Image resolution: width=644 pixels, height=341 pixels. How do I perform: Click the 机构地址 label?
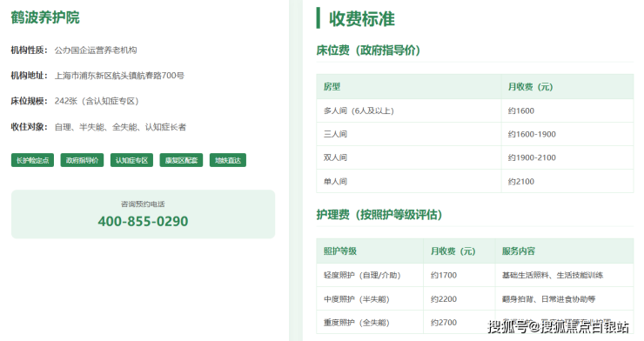[x=29, y=76]
